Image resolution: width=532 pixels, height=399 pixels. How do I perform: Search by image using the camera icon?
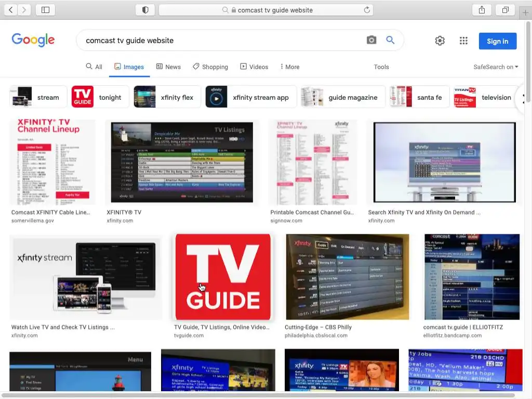coord(371,40)
